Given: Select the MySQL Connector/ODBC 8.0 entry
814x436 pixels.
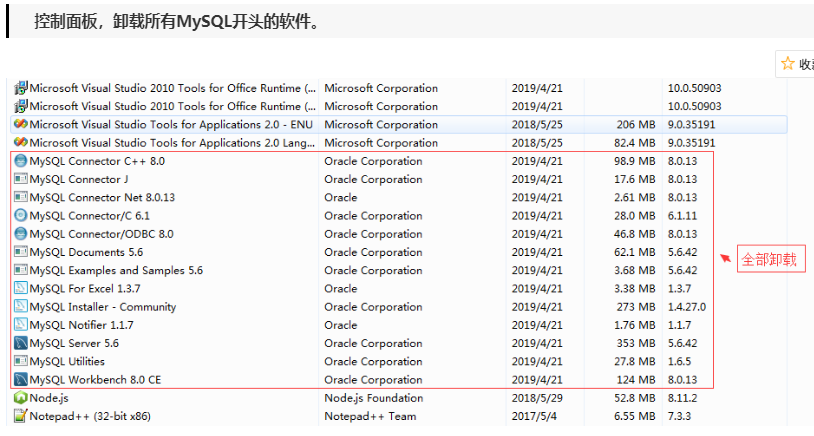Looking at the screenshot, I should coord(102,234).
